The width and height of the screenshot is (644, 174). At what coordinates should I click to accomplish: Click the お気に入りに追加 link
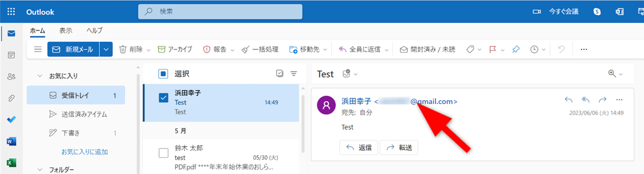click(x=85, y=152)
